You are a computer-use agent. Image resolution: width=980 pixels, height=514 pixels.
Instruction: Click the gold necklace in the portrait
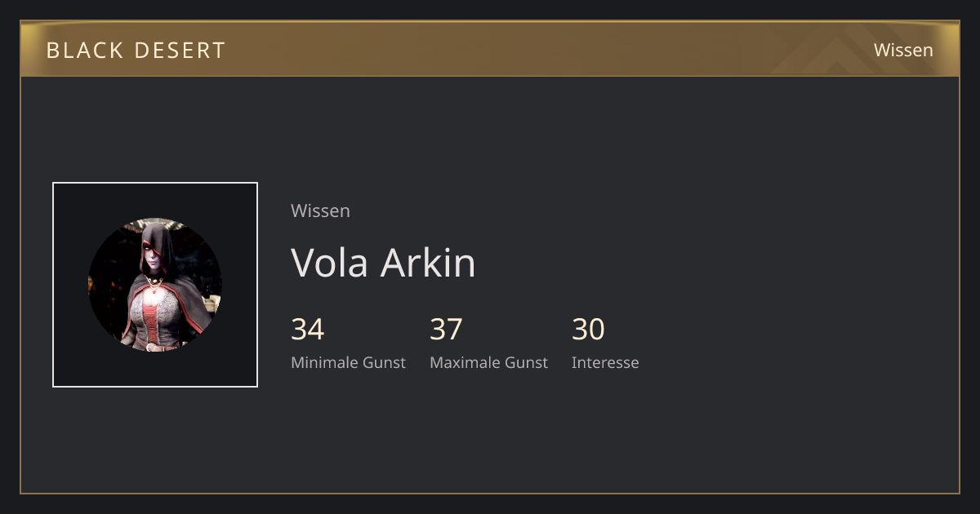click(154, 285)
